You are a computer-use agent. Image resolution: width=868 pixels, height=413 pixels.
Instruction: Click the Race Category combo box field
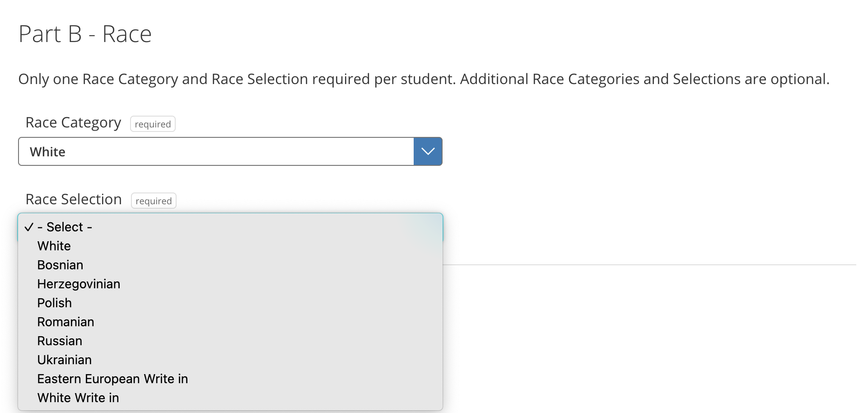point(217,151)
